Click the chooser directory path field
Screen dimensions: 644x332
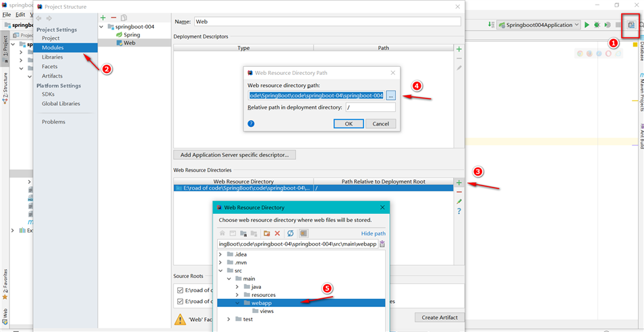tap(298, 244)
